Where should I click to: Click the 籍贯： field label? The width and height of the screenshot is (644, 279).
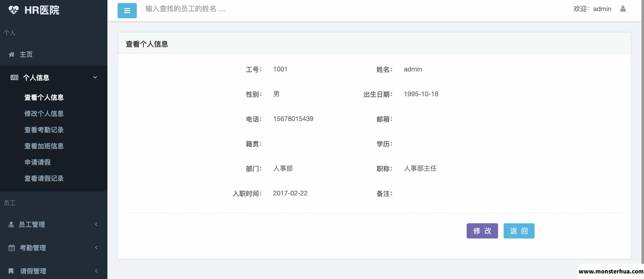click(254, 144)
